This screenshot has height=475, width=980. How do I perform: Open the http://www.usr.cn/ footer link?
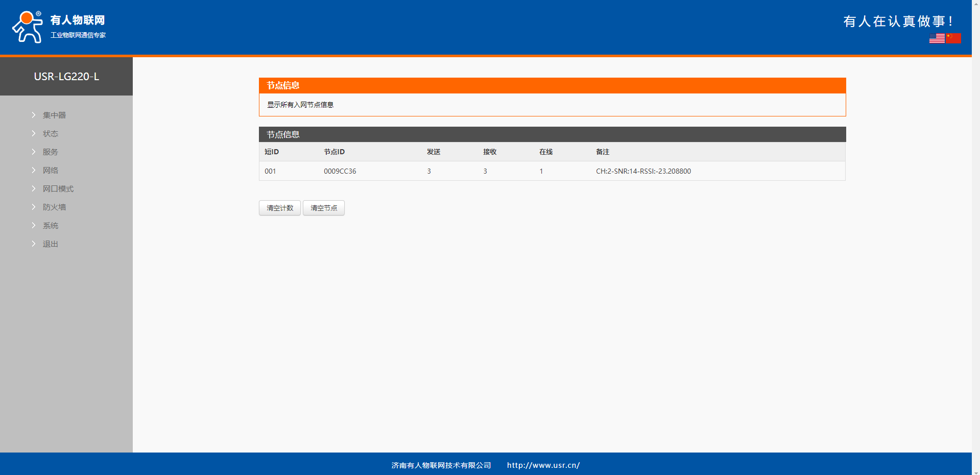coord(543,465)
